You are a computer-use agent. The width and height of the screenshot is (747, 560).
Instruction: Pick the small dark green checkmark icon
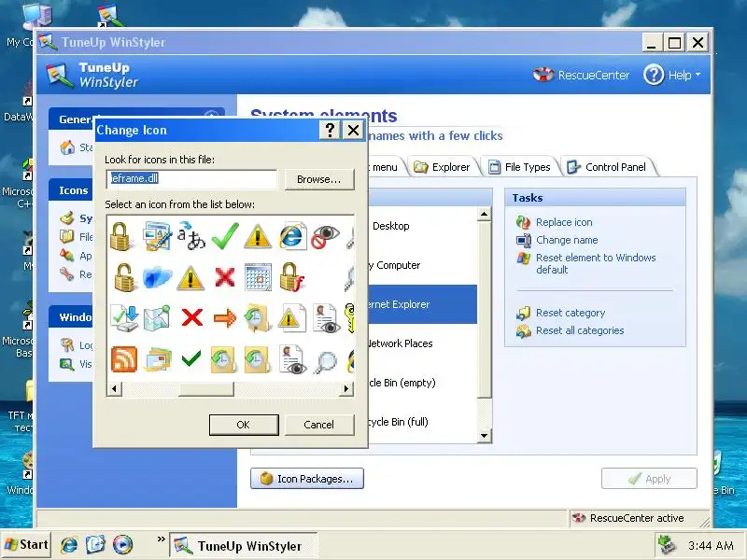pyautogui.click(x=191, y=358)
